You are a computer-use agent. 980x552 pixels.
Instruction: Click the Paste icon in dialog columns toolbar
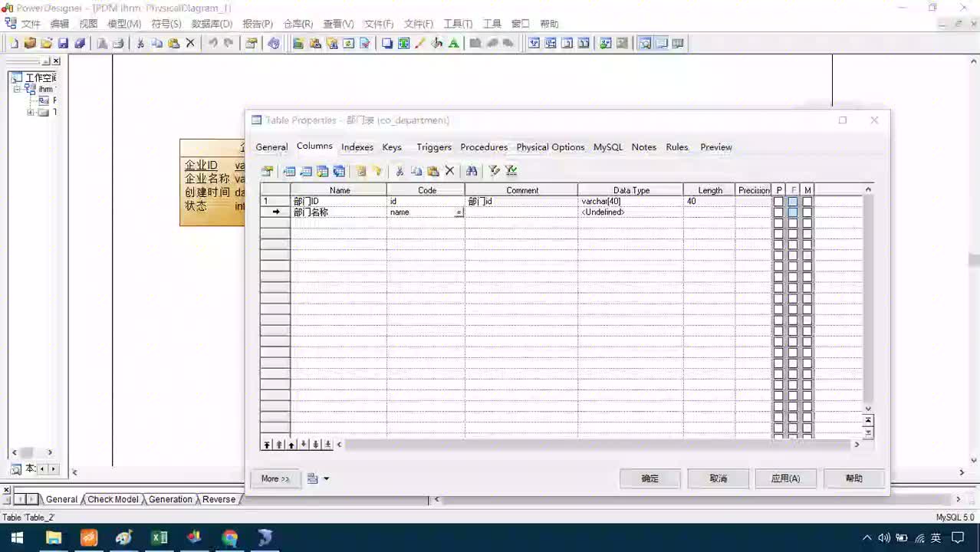tap(433, 171)
